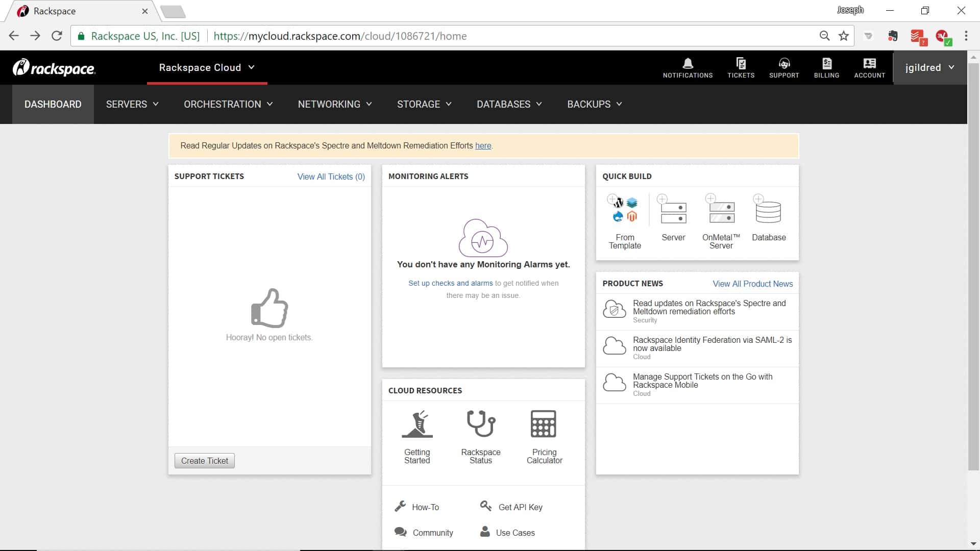Screen dimensions: 980x551
Task: Open the Notifications bell icon
Action: pos(688,68)
